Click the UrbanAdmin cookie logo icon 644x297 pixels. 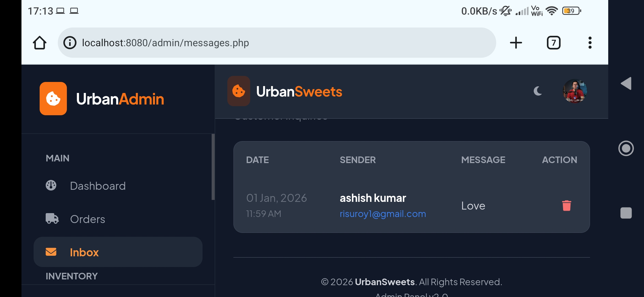53,98
